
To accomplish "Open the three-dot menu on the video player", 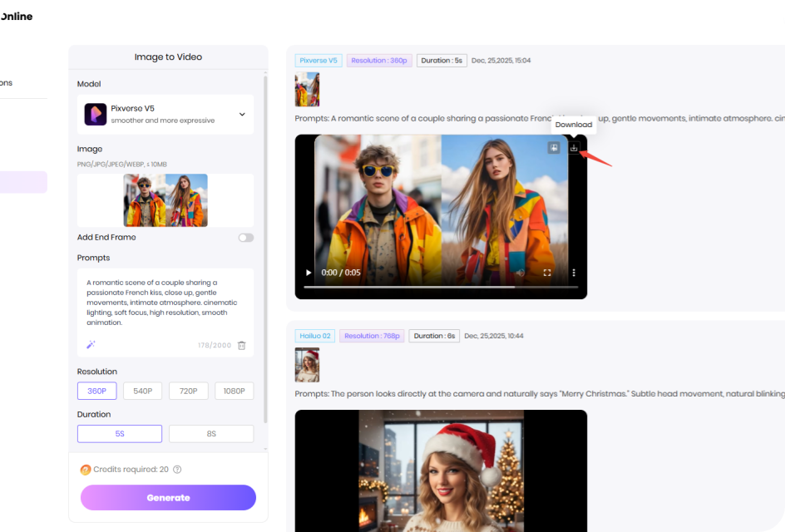I will point(573,272).
